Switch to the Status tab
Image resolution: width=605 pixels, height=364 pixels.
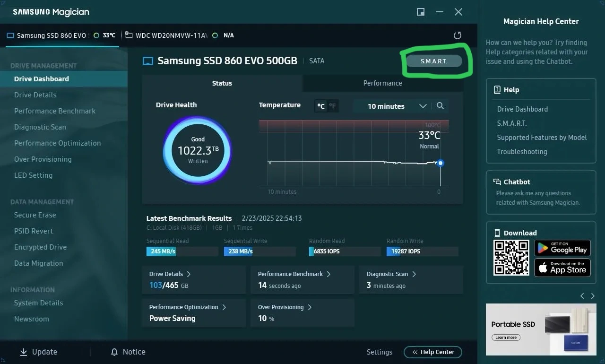[222, 83]
